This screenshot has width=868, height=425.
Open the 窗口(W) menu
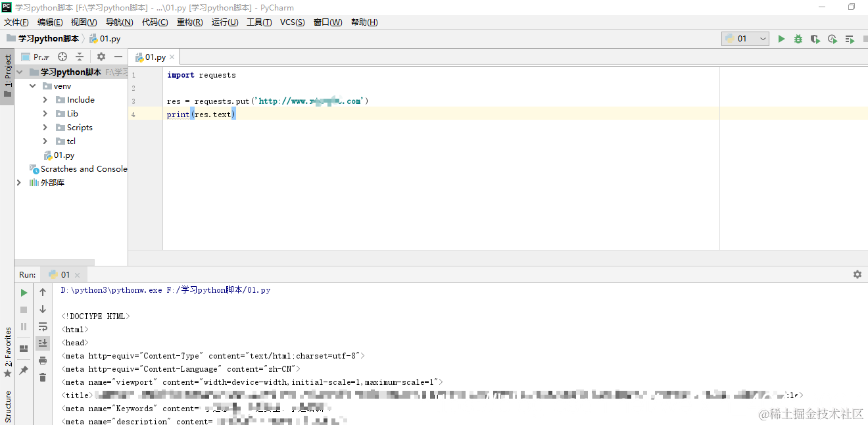click(327, 22)
